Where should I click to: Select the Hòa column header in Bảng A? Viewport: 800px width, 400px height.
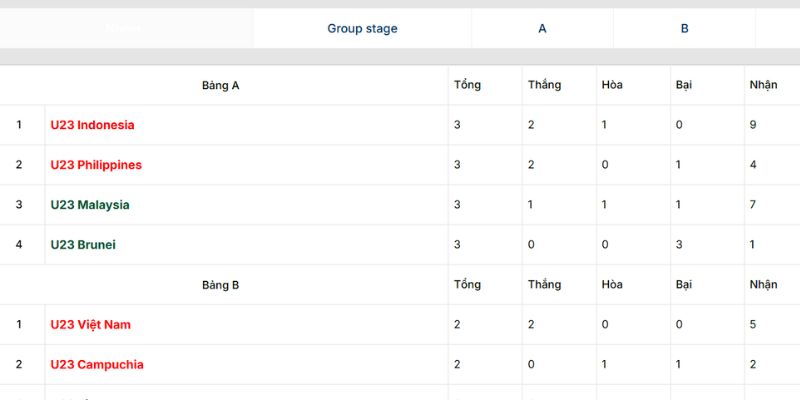point(612,85)
